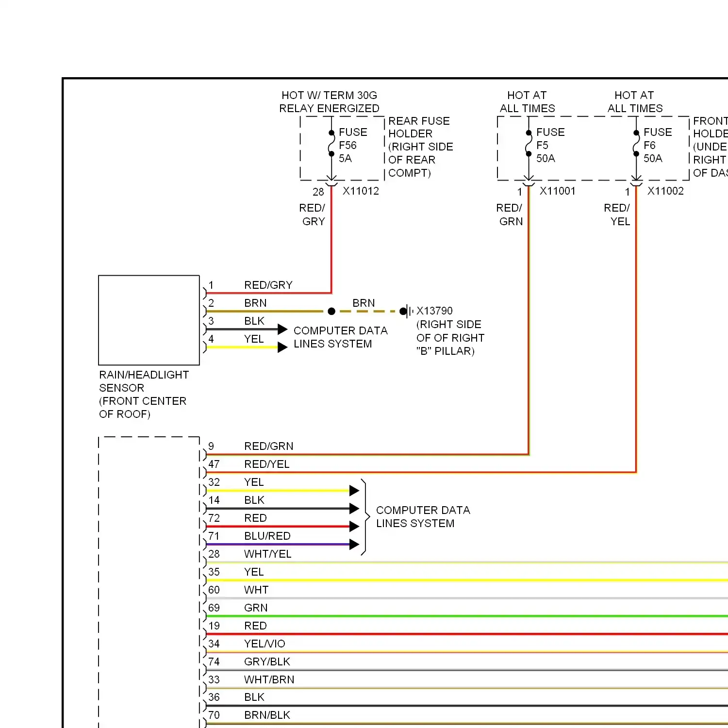Click the arrowhead on sensor YEL data wire
Viewport: 728px width, 728px height.
point(282,347)
